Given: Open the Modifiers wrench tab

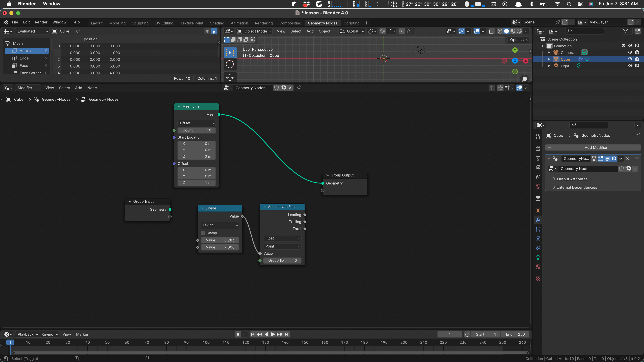Looking at the screenshot, I should (538, 220).
